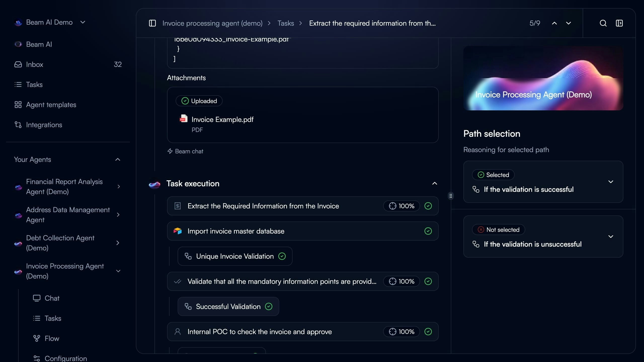Collapse the Your Agents list
644x362 pixels.
118,159
